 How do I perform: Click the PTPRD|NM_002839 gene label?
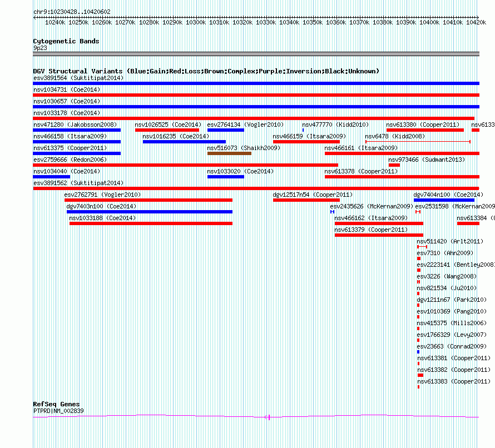point(58,411)
